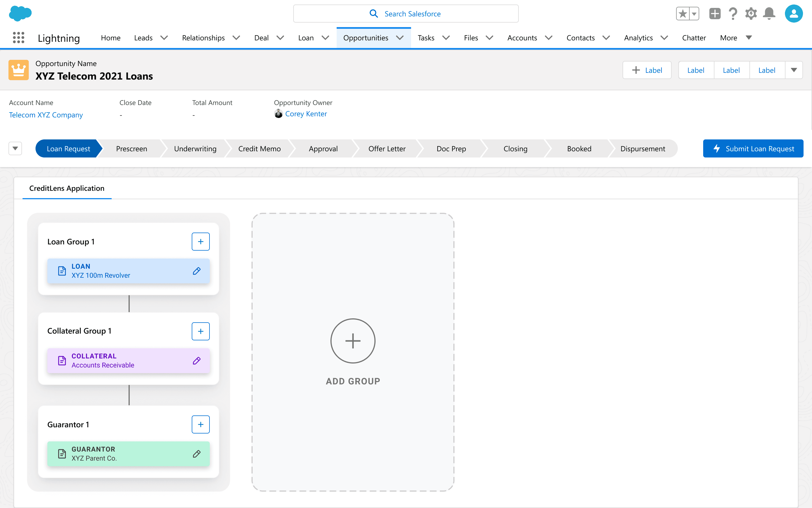The height and width of the screenshot is (508, 812).
Task: Open the record actions overflow dropdown
Action: point(794,70)
